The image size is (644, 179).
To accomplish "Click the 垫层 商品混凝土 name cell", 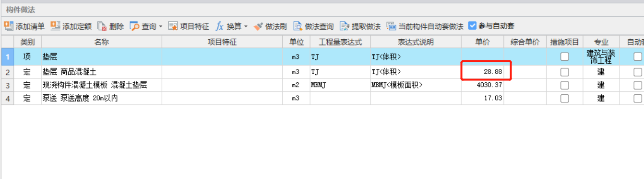I will coord(102,72).
